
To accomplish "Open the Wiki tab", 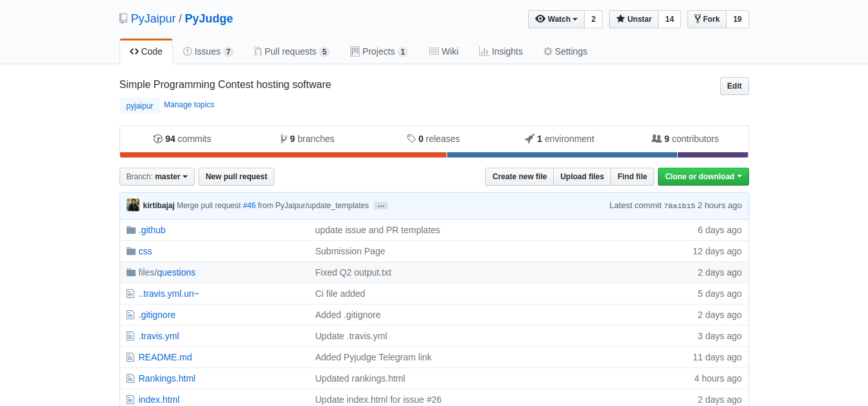I will coord(444,51).
